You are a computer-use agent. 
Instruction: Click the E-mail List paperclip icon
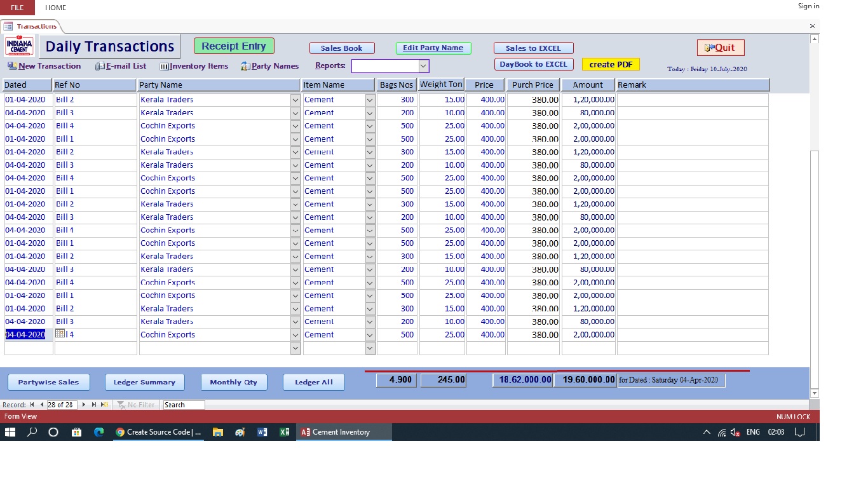[100, 66]
